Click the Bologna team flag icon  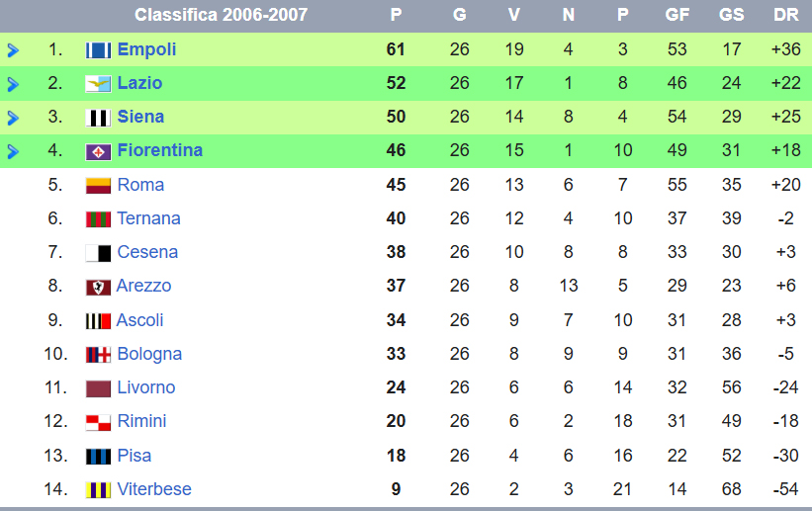point(98,355)
